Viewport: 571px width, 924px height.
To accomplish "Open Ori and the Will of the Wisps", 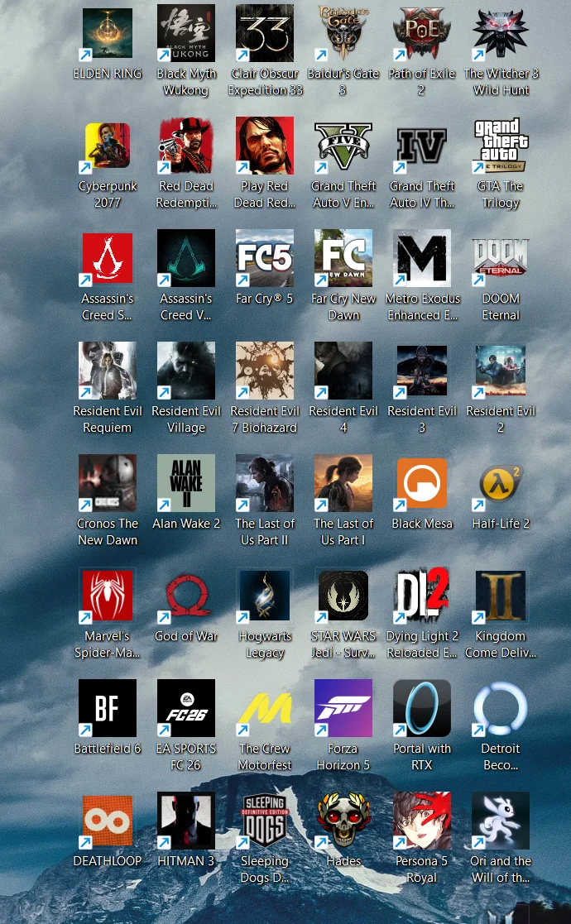I will coord(501,821).
